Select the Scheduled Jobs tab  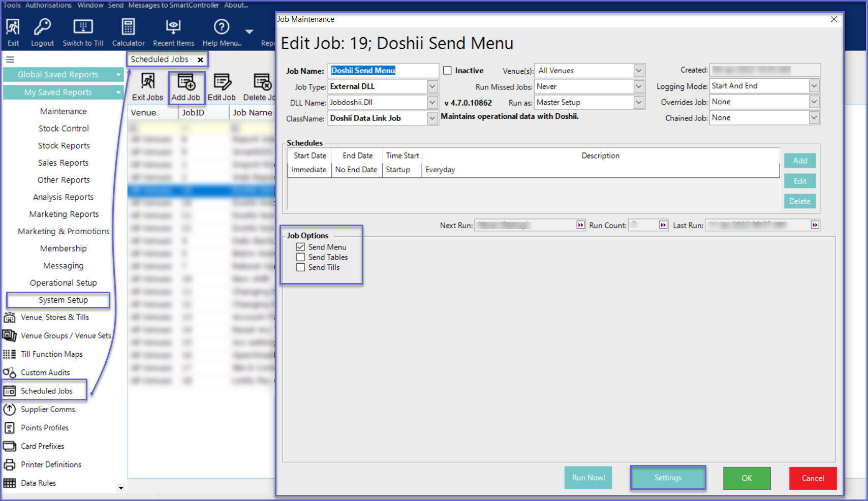pyautogui.click(x=160, y=59)
